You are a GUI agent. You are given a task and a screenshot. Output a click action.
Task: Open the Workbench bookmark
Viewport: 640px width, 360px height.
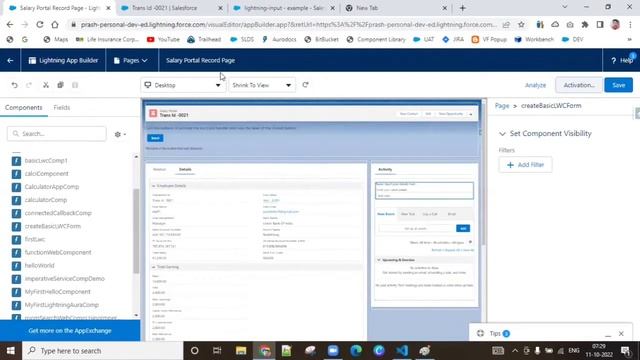coord(534,39)
